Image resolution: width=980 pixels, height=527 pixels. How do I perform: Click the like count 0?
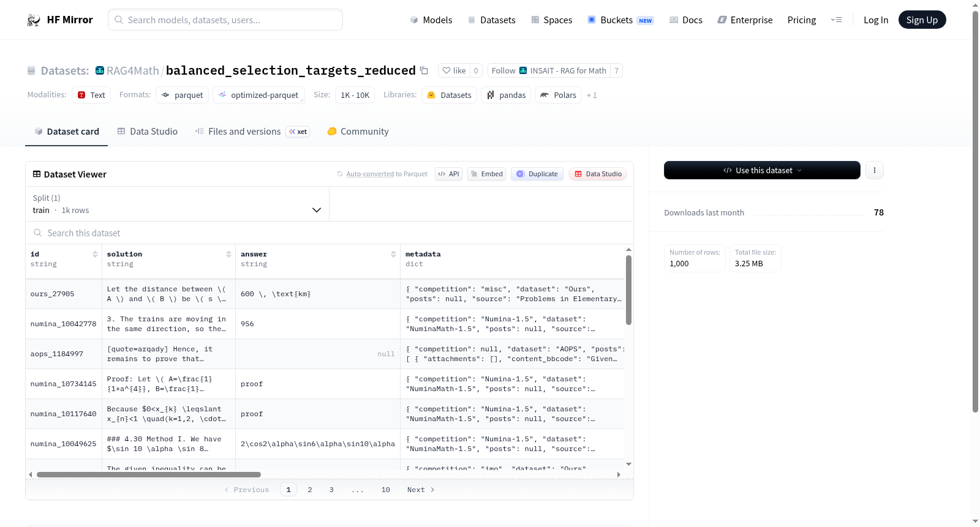coord(476,70)
